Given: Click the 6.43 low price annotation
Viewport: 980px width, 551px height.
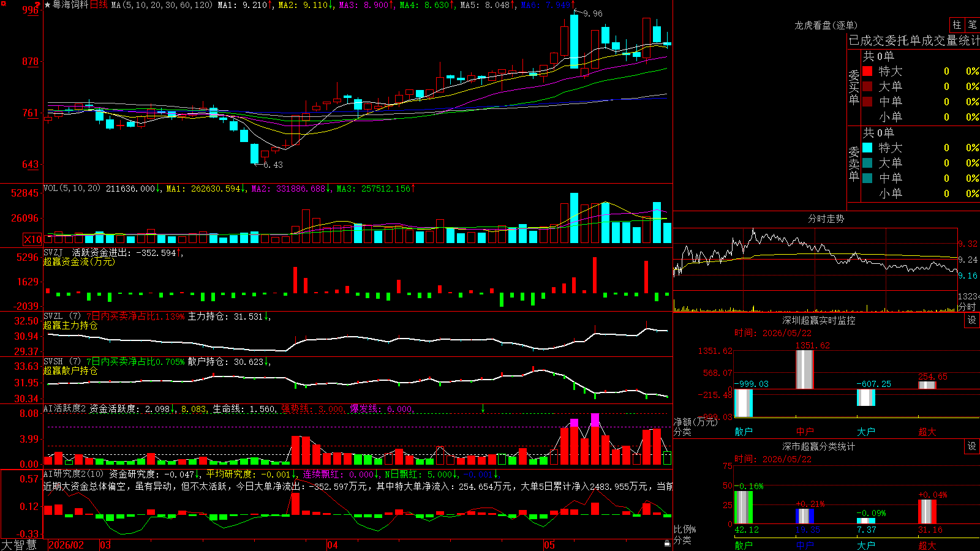Looking at the screenshot, I should coord(273,165).
